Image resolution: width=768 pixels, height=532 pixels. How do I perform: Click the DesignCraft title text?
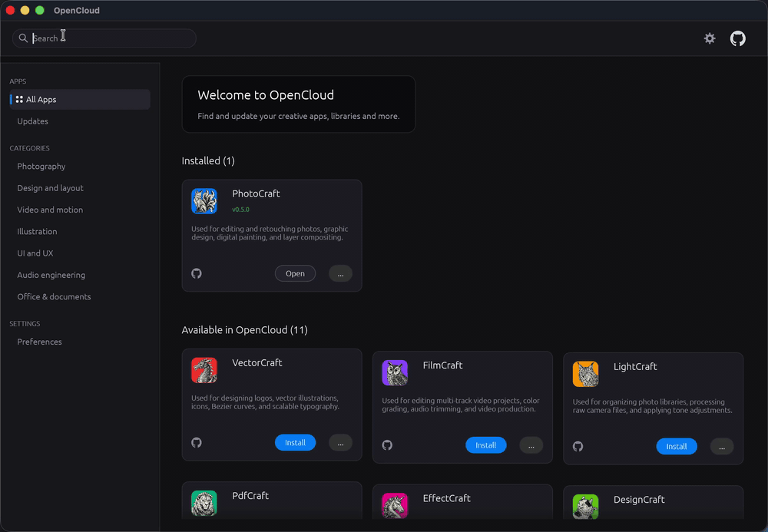(639, 499)
